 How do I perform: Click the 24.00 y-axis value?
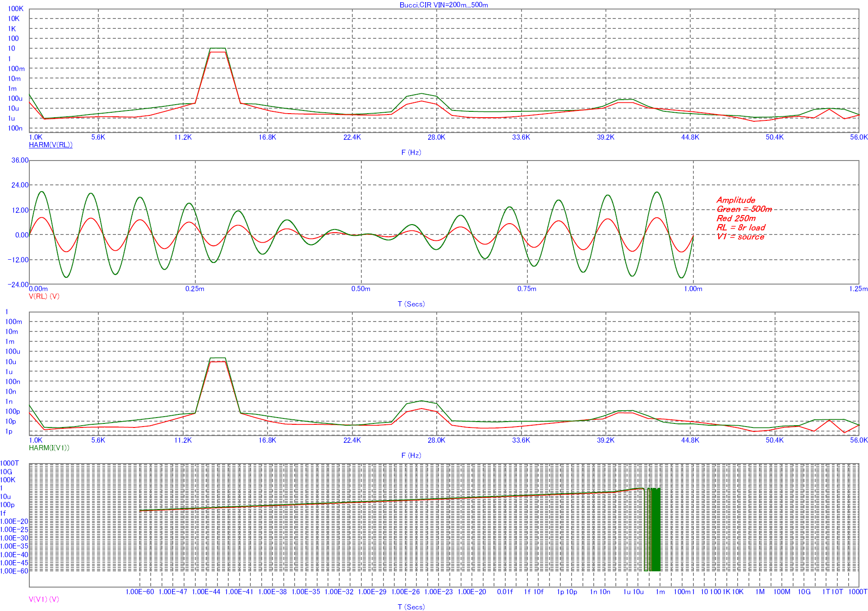click(20, 185)
